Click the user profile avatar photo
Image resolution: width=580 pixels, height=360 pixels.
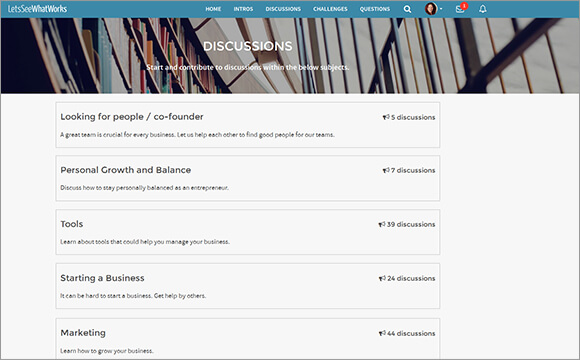click(x=431, y=9)
